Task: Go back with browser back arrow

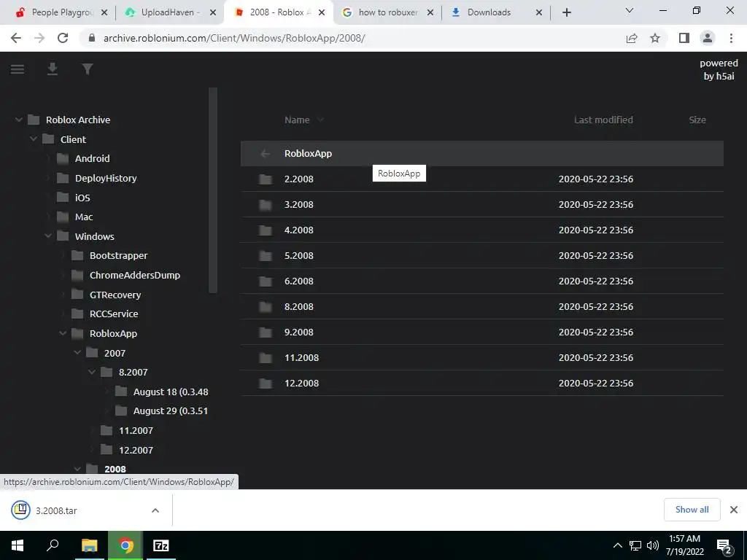Action: [16, 38]
